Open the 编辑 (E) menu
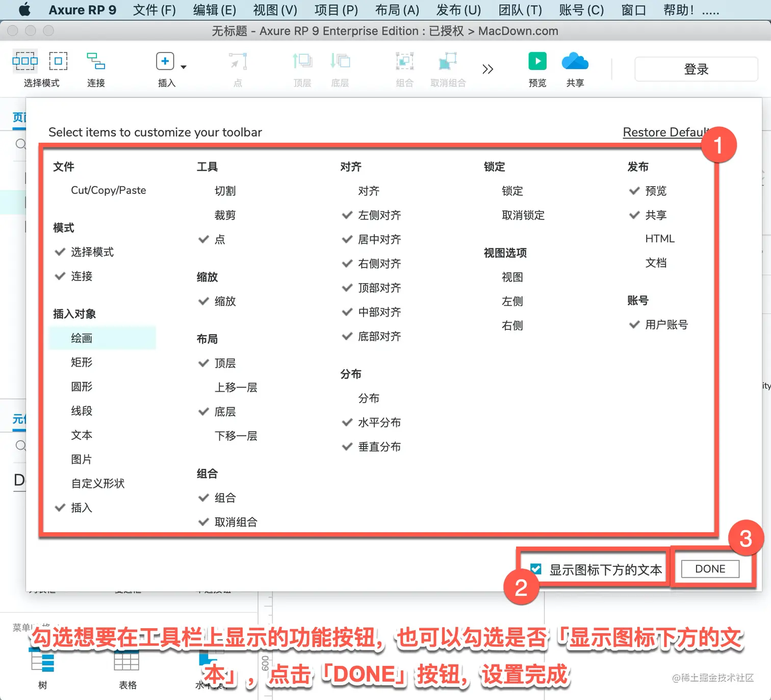 tap(215, 10)
